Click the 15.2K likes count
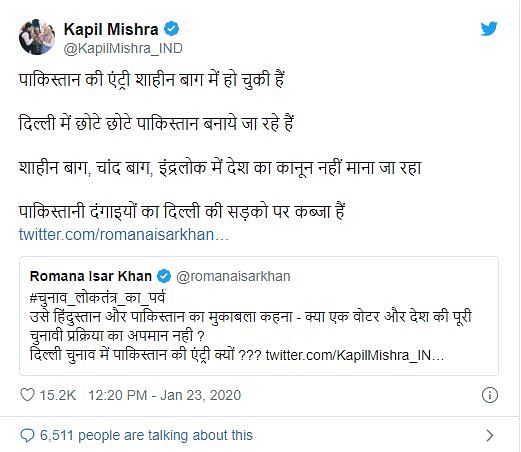The width and height of the screenshot is (521, 452). point(58,395)
